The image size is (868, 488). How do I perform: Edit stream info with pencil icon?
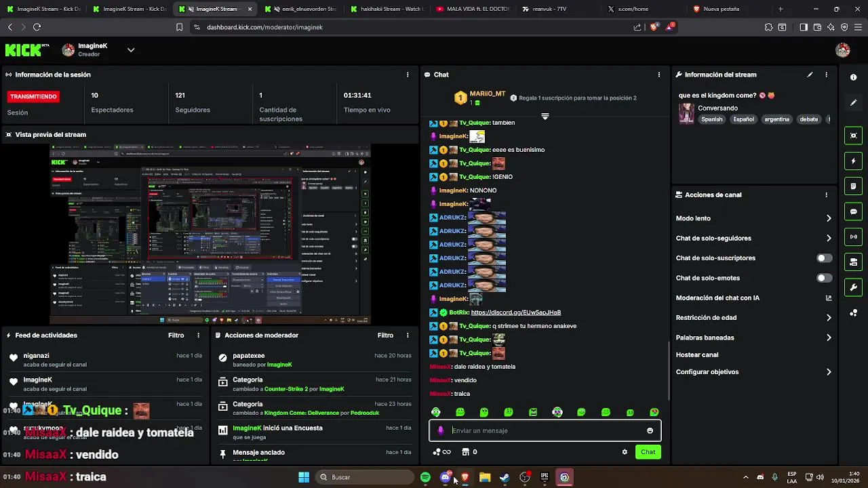[x=810, y=75]
